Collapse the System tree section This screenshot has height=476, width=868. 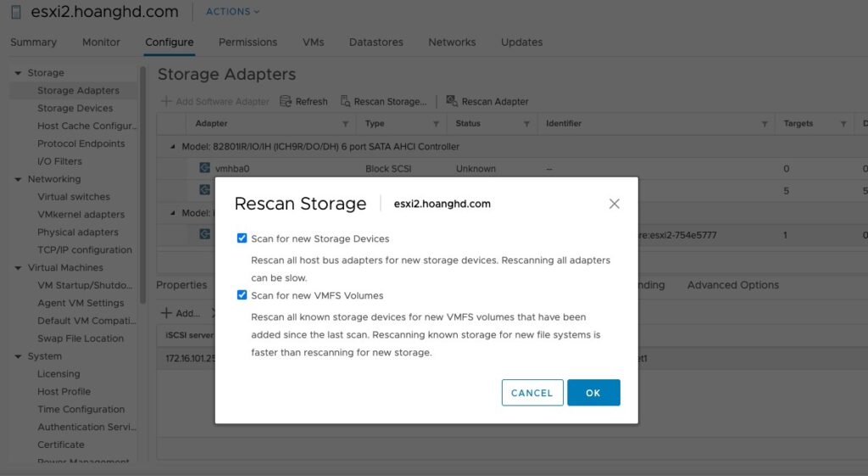(18, 357)
